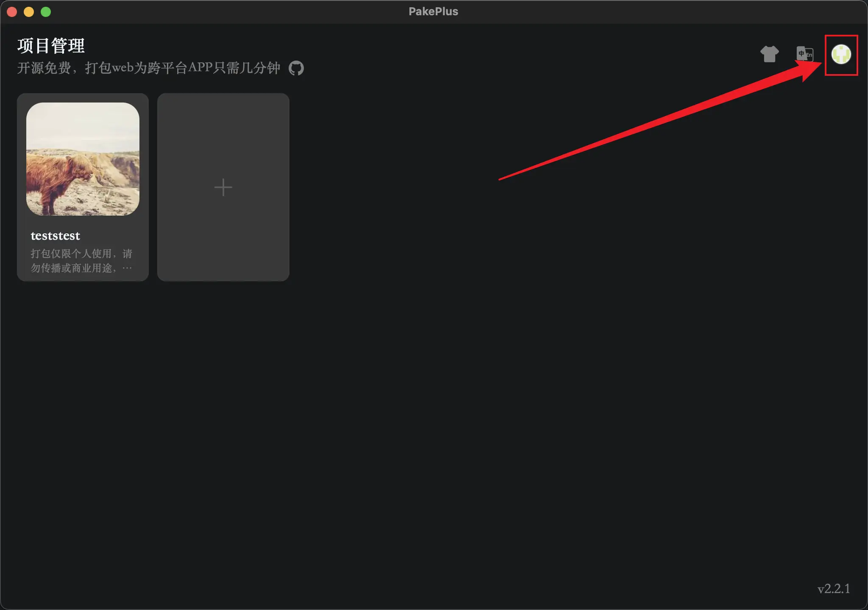The image size is (868, 610).
Task: Click the teststest card bottom padding
Action: 83,277
